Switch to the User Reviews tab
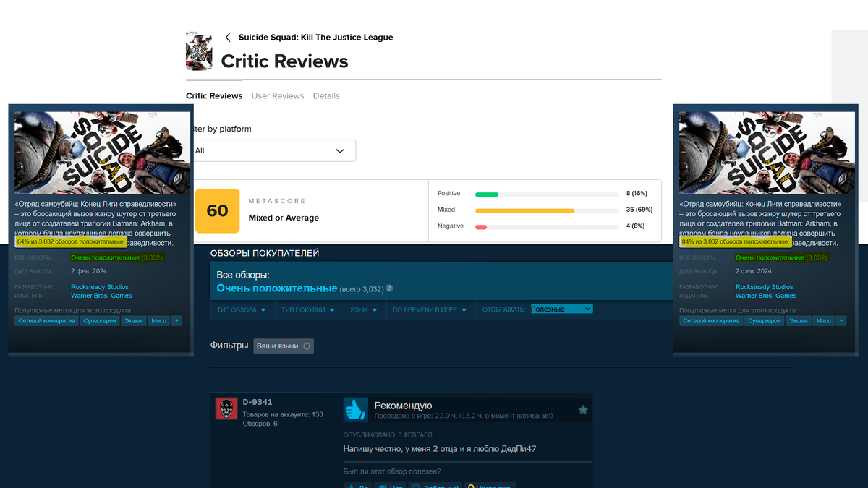 [278, 96]
